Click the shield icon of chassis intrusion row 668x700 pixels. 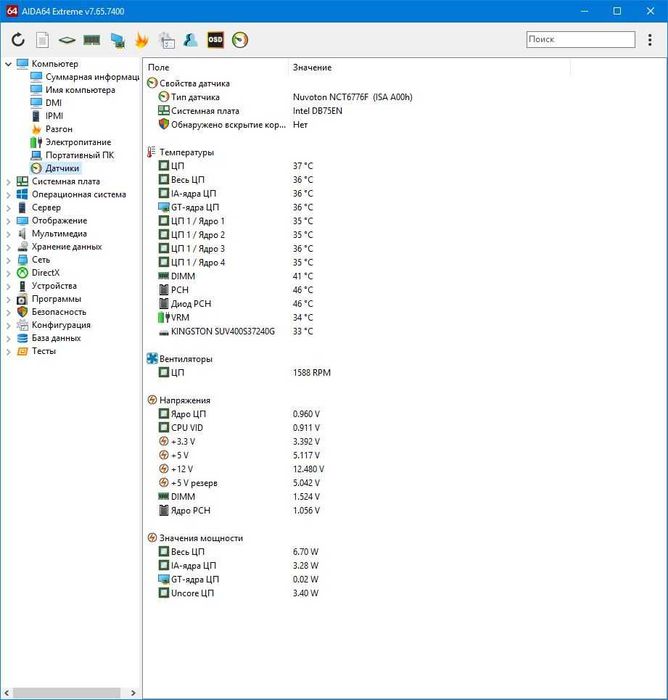tap(164, 124)
